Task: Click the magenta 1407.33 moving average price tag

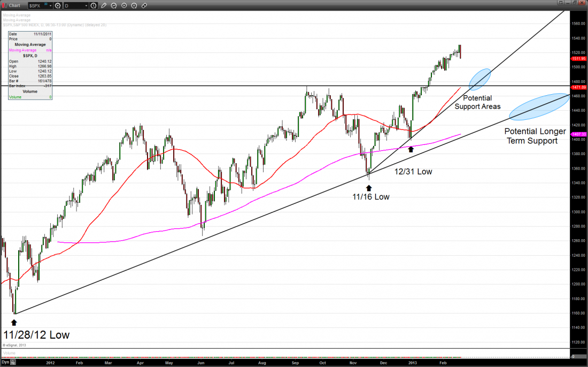Action: (x=579, y=134)
